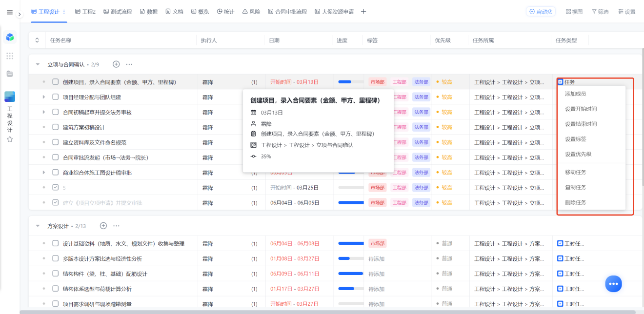
Task: Open the 自动化 automation button
Action: click(x=541, y=12)
